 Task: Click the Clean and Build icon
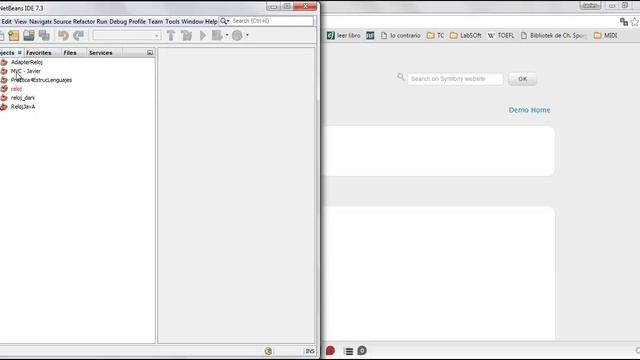[187, 36]
